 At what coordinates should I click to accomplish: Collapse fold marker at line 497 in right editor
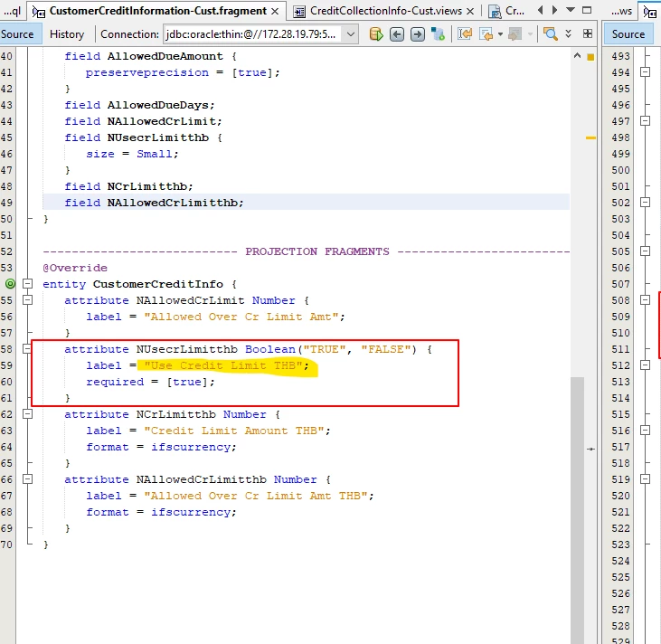coord(645,121)
